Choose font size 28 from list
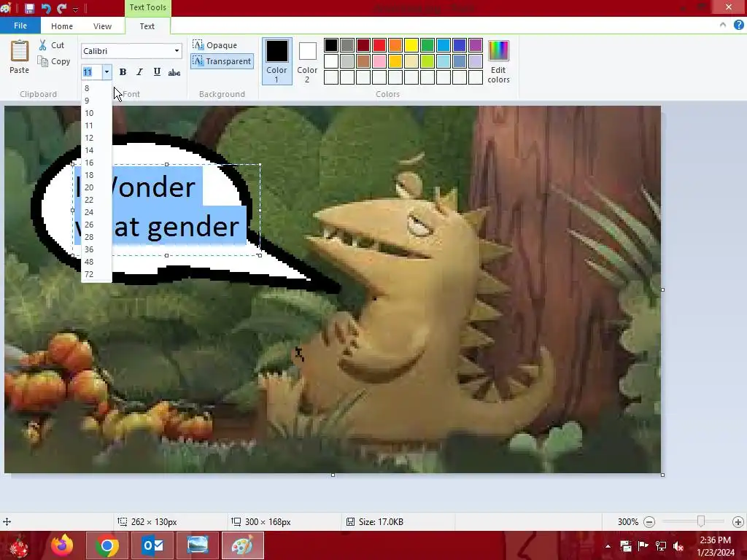 [97, 237]
